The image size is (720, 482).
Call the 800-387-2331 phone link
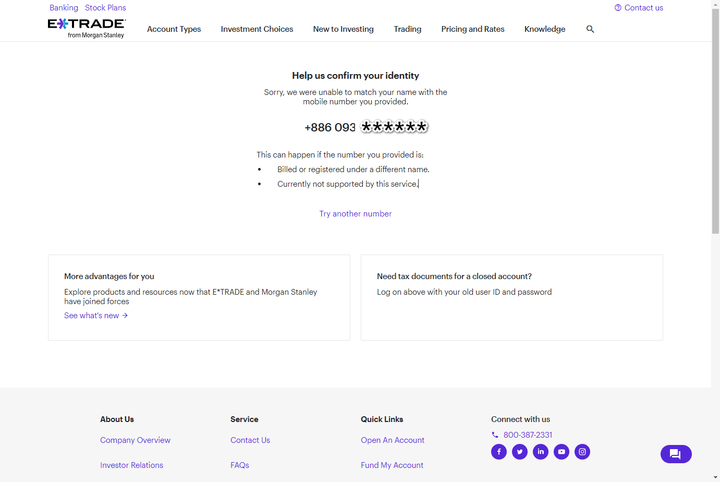coord(522,435)
